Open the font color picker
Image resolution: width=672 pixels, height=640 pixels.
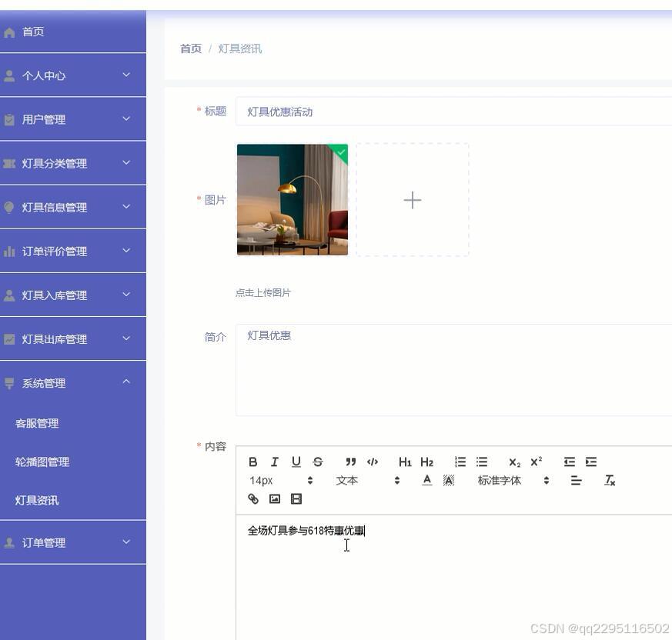pos(427,480)
